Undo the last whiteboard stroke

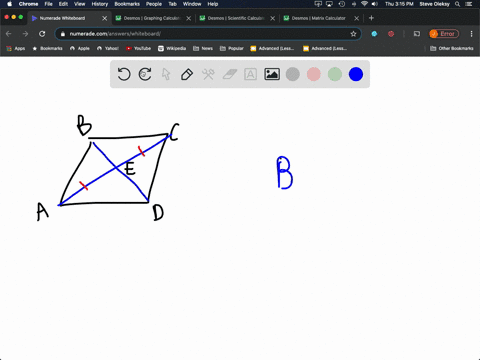tap(124, 74)
